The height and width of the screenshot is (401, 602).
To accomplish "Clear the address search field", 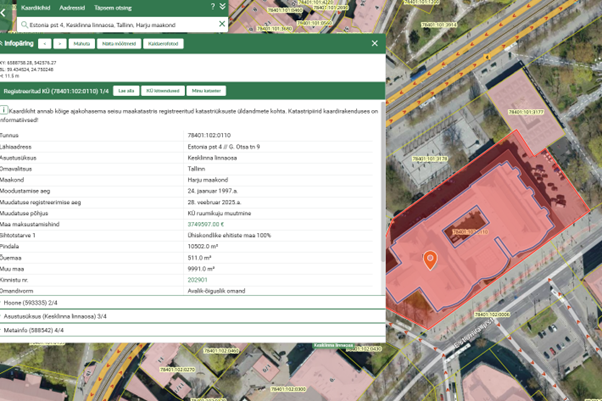I will 221,24.
